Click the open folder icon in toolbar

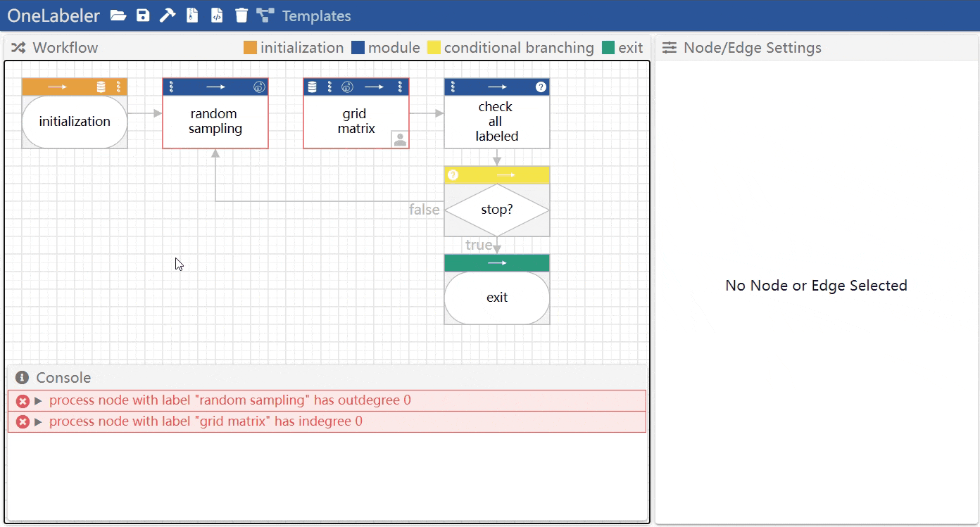click(118, 15)
